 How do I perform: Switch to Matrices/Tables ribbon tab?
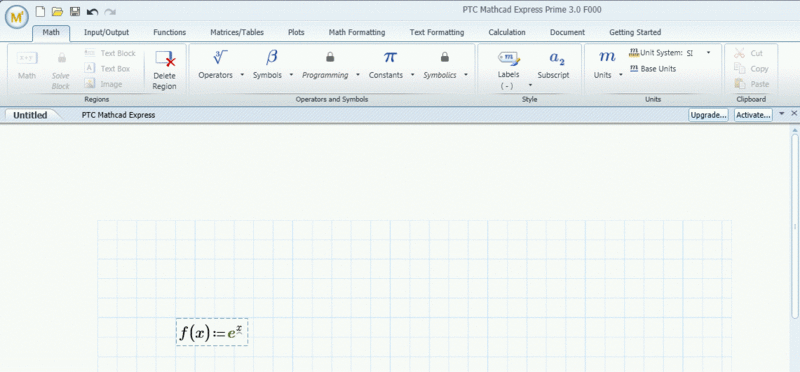click(237, 32)
